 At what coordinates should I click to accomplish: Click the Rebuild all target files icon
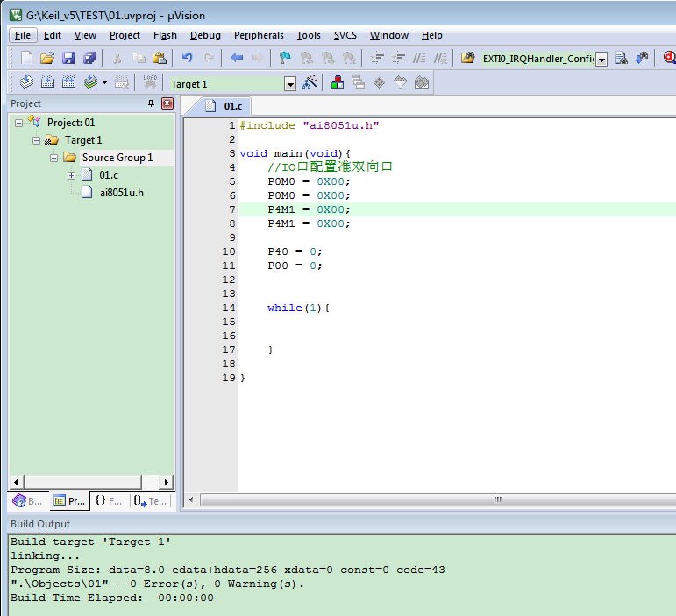(68, 81)
